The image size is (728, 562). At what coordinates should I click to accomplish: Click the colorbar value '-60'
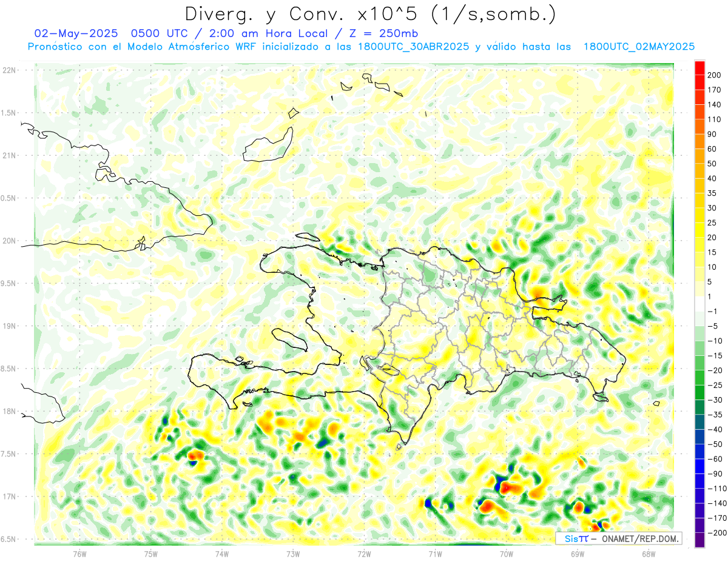(714, 459)
